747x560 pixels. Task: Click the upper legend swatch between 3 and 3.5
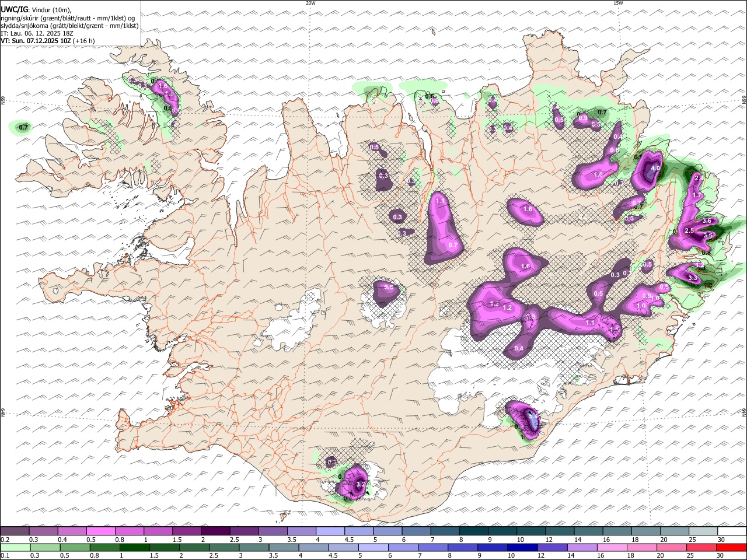[x=272, y=531]
